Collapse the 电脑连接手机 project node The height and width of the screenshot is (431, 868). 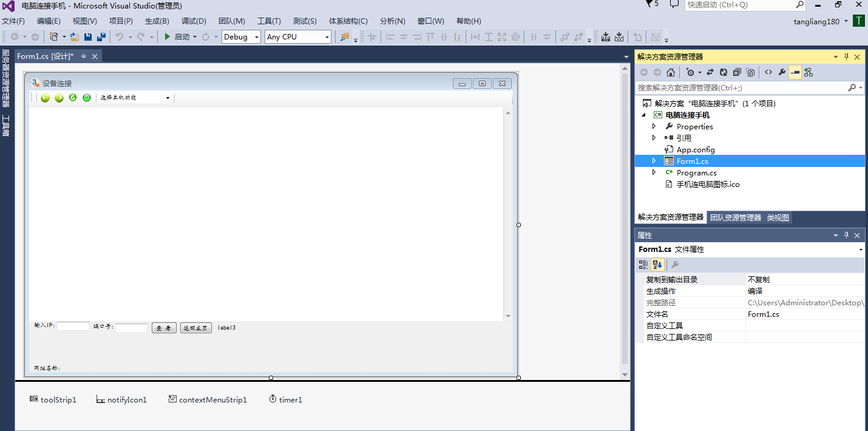pyautogui.click(x=643, y=115)
